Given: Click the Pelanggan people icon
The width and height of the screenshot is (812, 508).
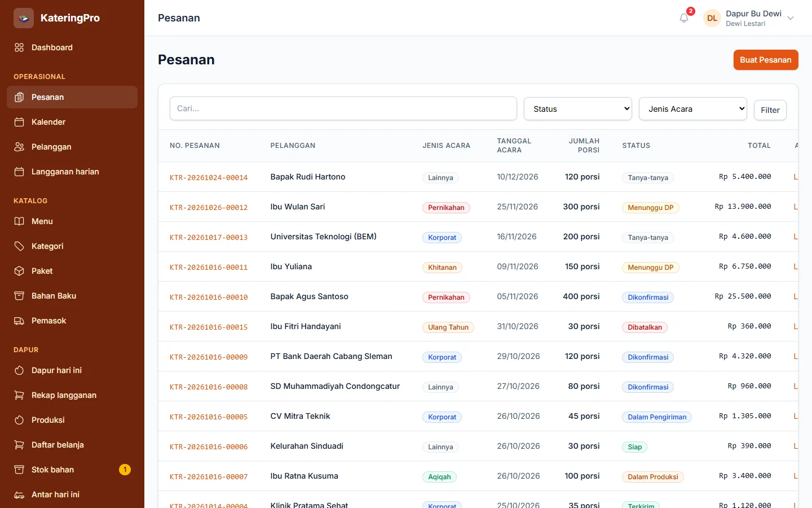Looking at the screenshot, I should pyautogui.click(x=19, y=147).
